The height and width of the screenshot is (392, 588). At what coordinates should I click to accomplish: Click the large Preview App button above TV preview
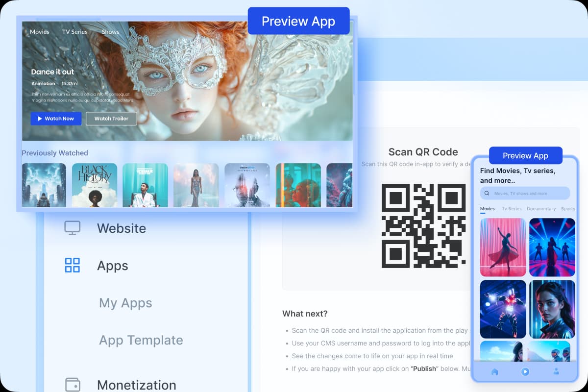point(298,21)
